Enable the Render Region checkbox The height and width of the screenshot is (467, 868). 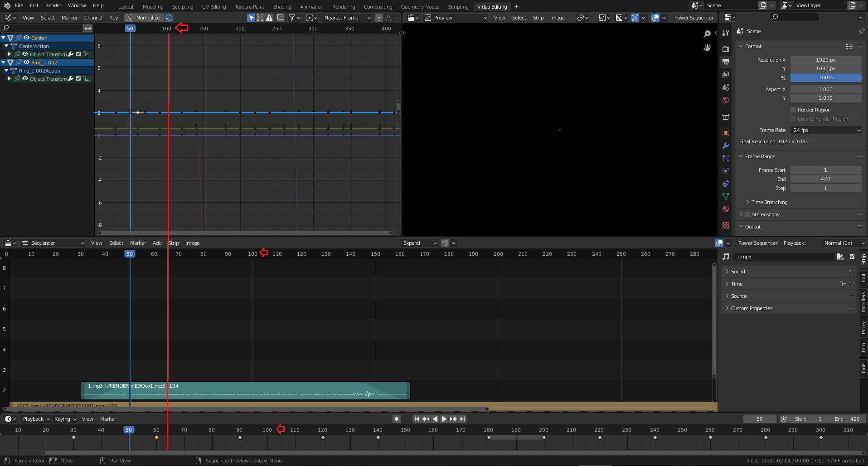793,110
